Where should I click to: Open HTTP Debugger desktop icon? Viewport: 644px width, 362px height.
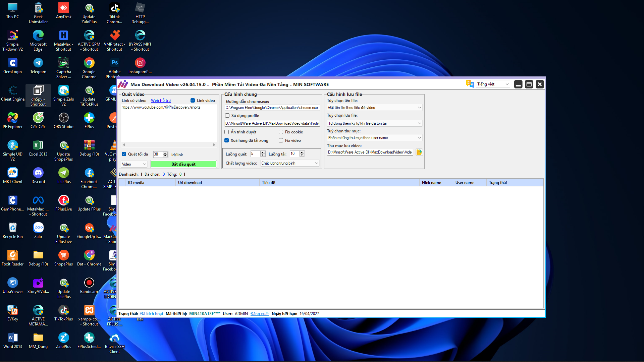[x=140, y=13]
